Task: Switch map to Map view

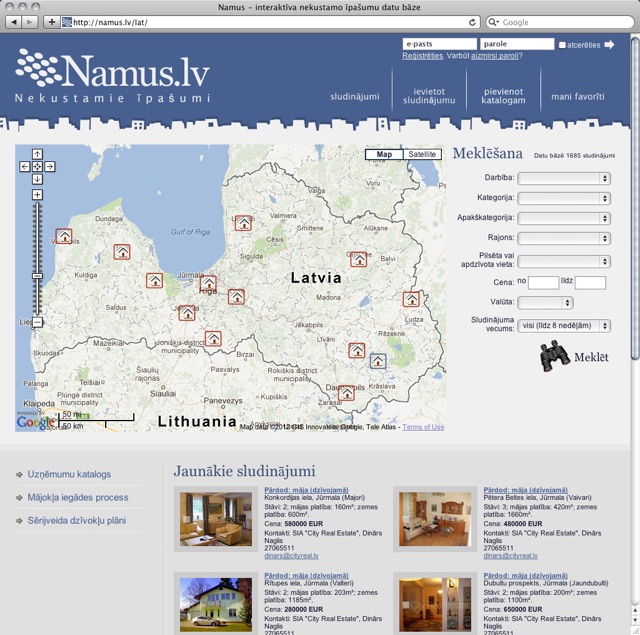Action: click(384, 154)
